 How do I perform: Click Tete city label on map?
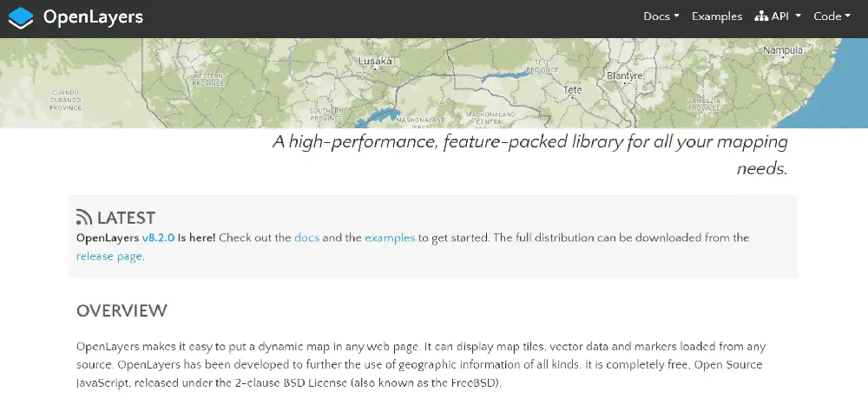572,89
